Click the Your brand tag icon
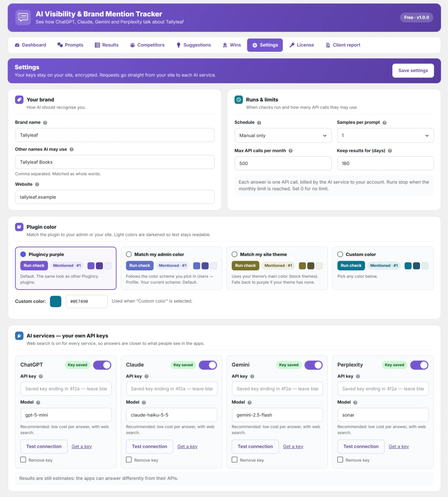This screenshot has height=497, width=448. pos(19,100)
